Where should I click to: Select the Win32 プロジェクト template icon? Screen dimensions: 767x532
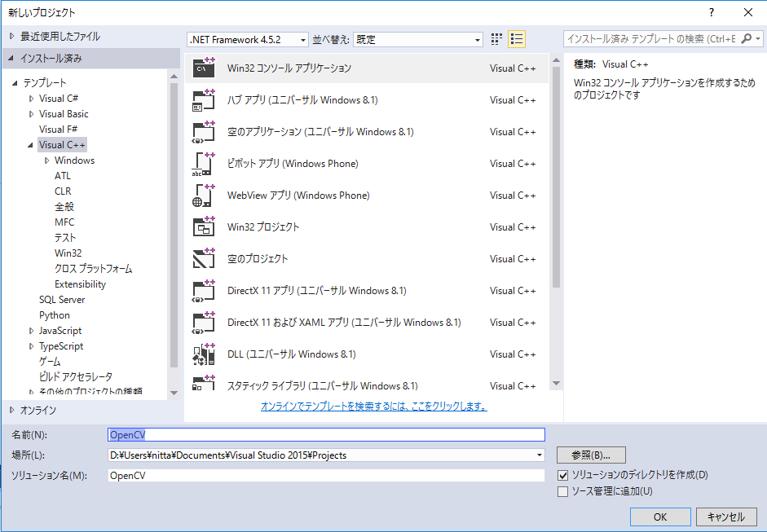click(204, 227)
